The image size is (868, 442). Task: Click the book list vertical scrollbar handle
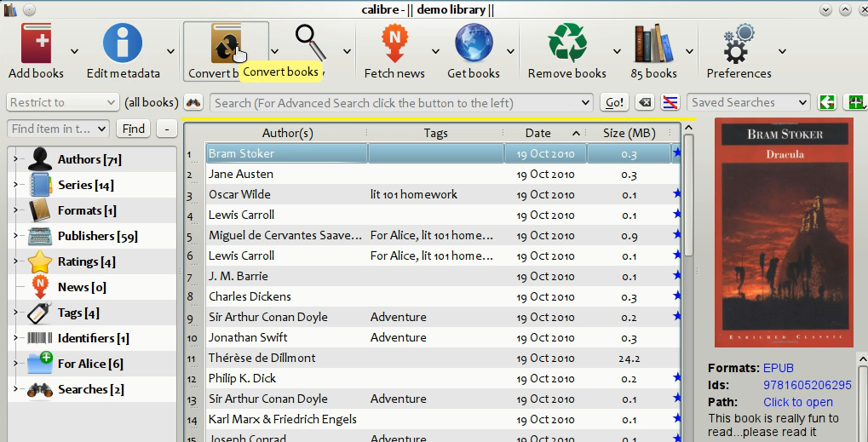(x=688, y=195)
